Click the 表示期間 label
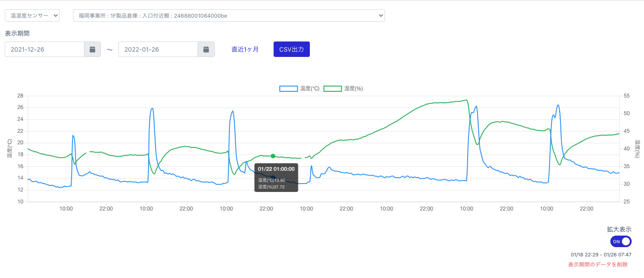Image resolution: width=644 pixels, height=278 pixels. tap(17, 34)
